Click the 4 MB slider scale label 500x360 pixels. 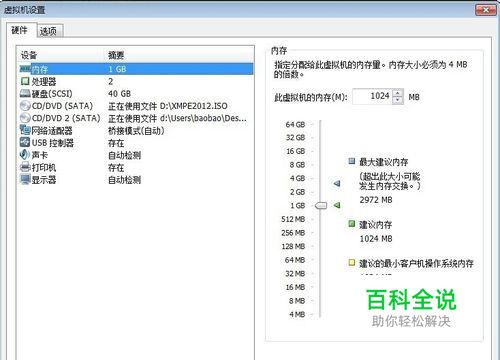(297, 314)
